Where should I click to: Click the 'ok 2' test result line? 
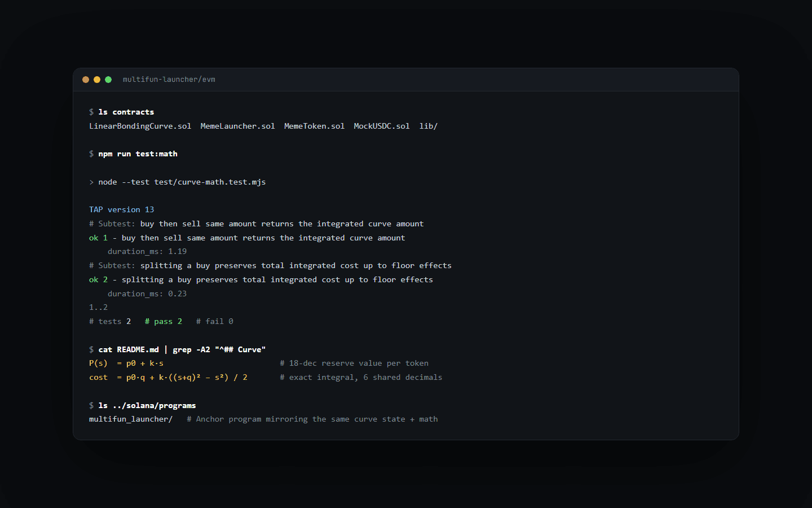[261, 279]
